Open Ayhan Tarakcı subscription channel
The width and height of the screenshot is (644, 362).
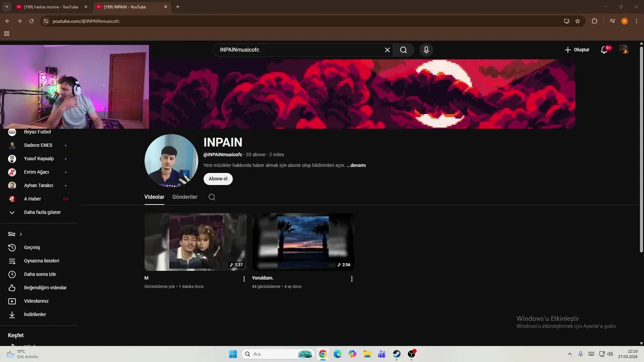coord(39,186)
